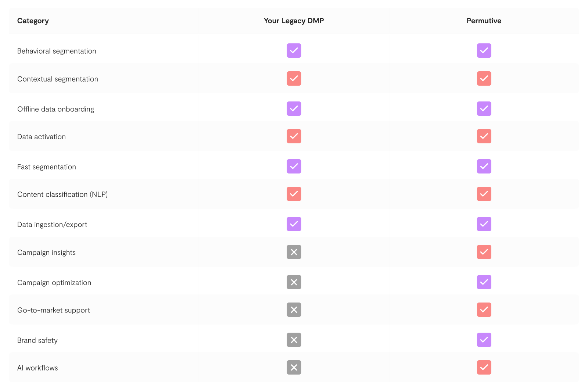
Task: Click Permutive checkmark for Content classification (NLP)
Action: pyautogui.click(x=484, y=194)
